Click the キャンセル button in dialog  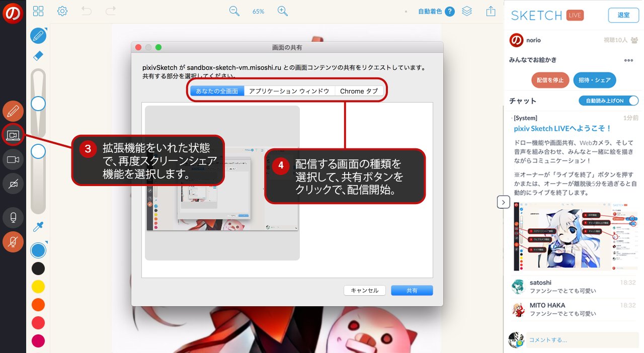365,291
